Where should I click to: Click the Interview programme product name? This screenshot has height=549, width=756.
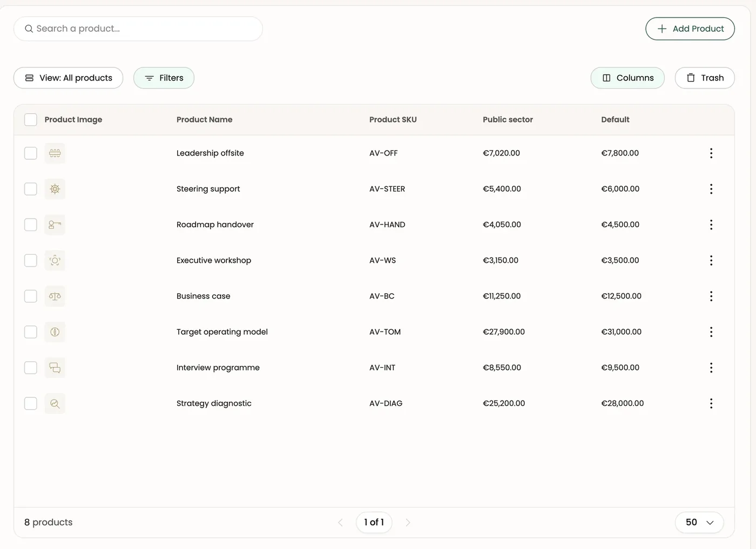218,368
